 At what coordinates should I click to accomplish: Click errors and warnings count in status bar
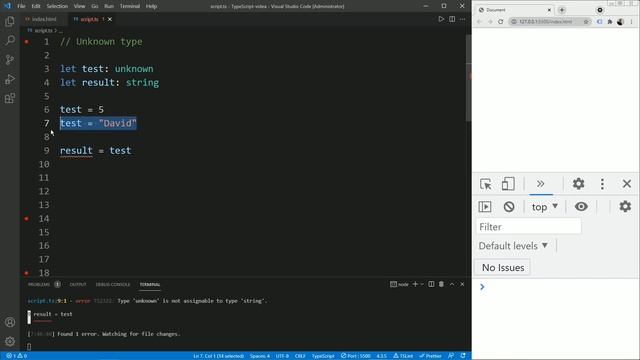(x=16, y=356)
